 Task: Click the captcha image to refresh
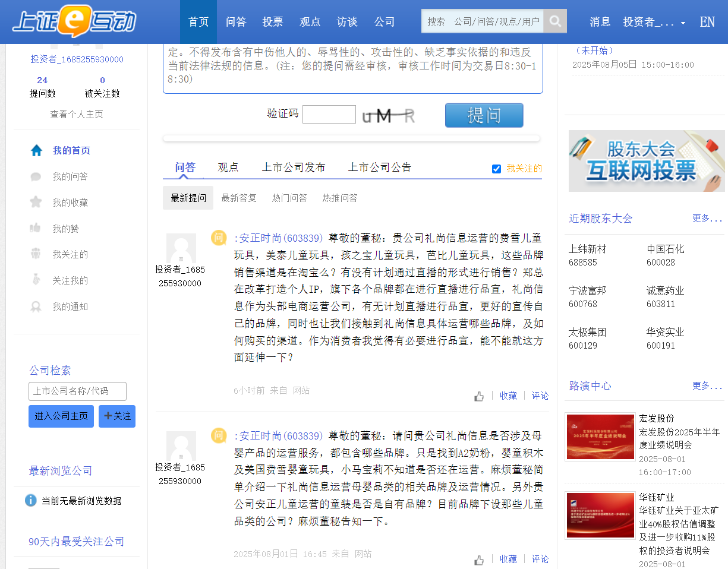pyautogui.click(x=389, y=116)
